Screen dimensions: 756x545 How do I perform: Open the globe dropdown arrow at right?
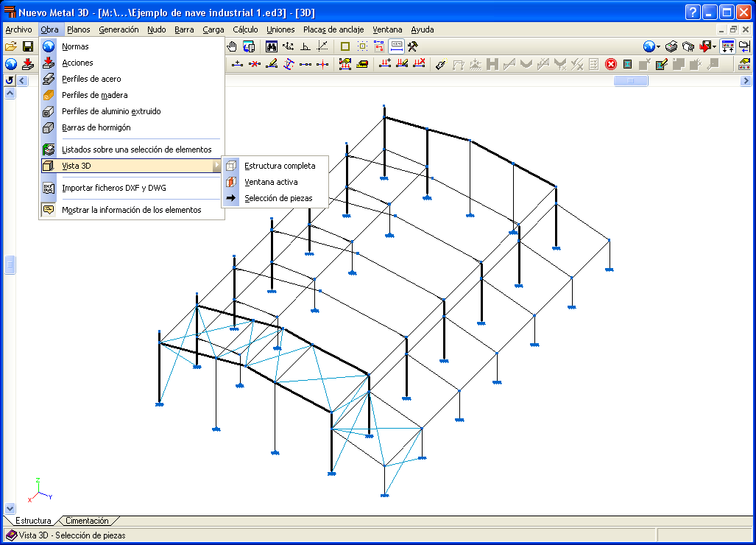[659, 47]
